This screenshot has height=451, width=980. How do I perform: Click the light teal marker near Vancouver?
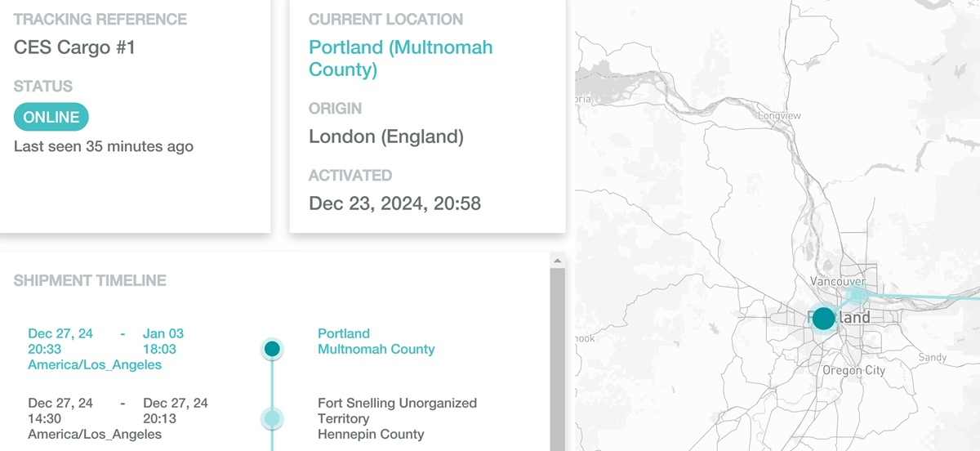click(856, 292)
